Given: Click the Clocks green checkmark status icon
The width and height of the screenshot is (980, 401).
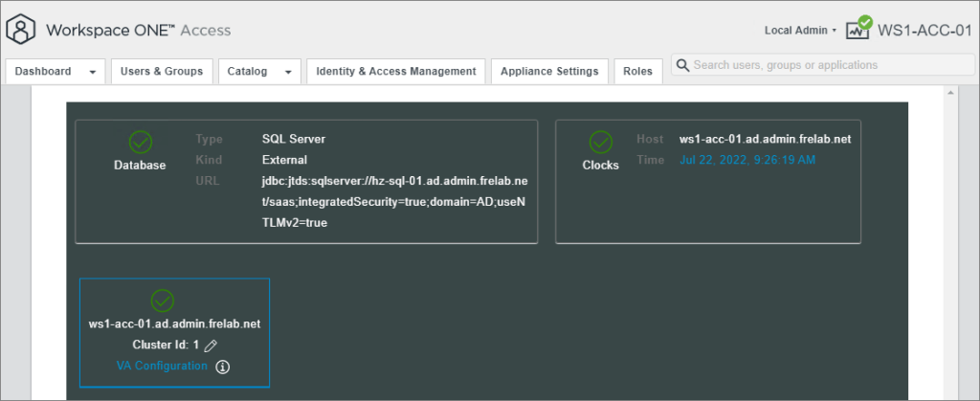Looking at the screenshot, I should click(x=600, y=143).
